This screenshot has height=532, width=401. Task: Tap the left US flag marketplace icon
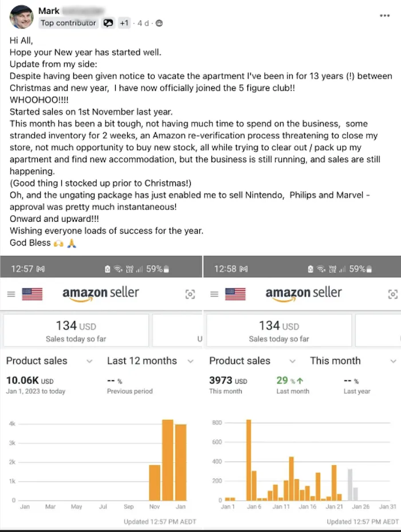point(32,294)
